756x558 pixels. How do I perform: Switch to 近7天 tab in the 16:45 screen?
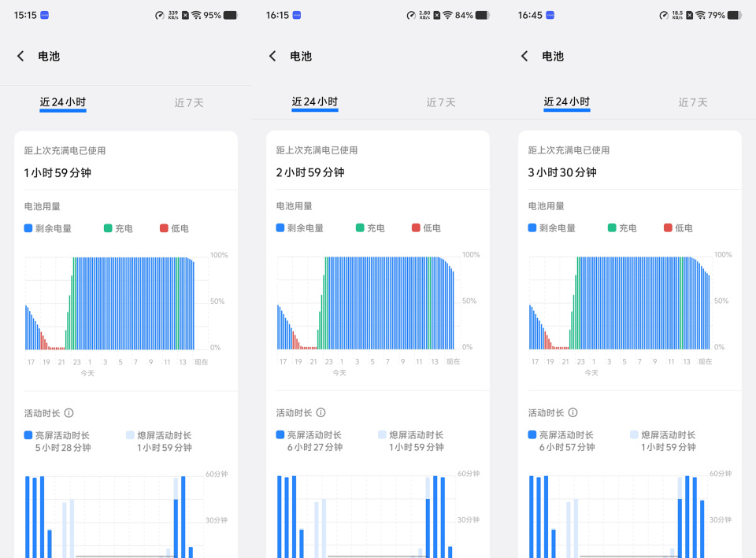(693, 102)
